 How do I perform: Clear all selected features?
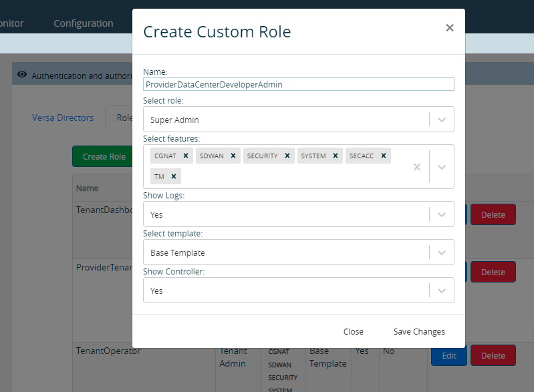click(417, 167)
